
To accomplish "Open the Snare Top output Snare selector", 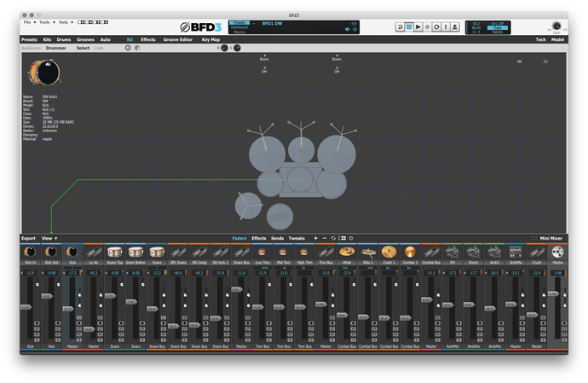I will (114, 346).
